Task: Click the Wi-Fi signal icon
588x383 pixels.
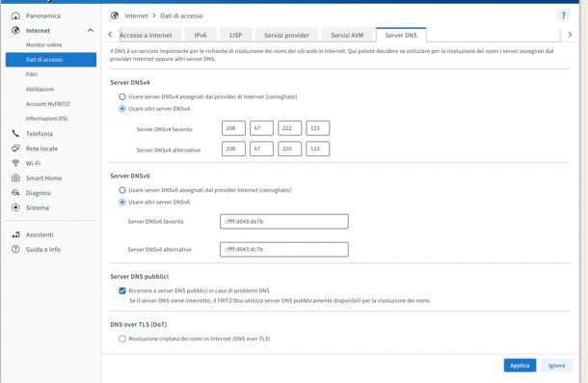Action: tap(15, 163)
